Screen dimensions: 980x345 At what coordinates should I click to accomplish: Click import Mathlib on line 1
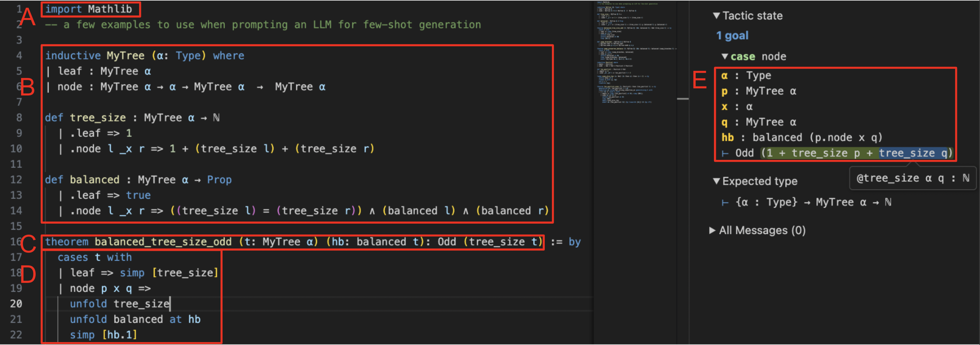click(89, 8)
